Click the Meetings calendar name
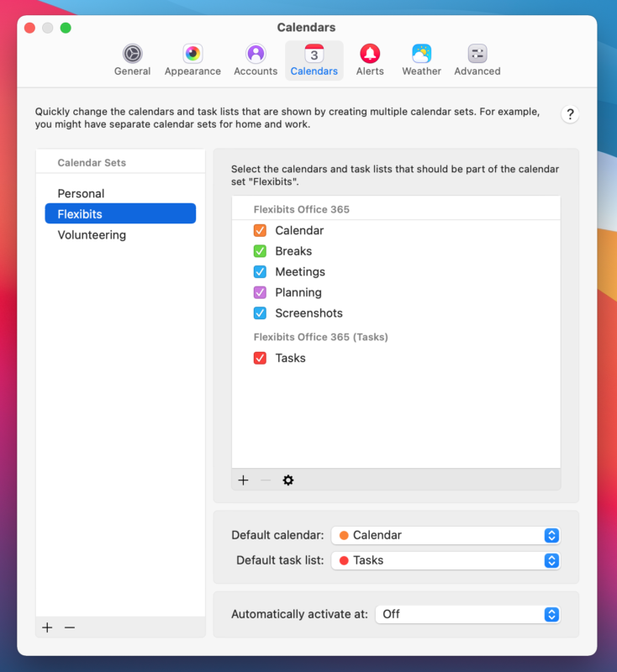 300,272
